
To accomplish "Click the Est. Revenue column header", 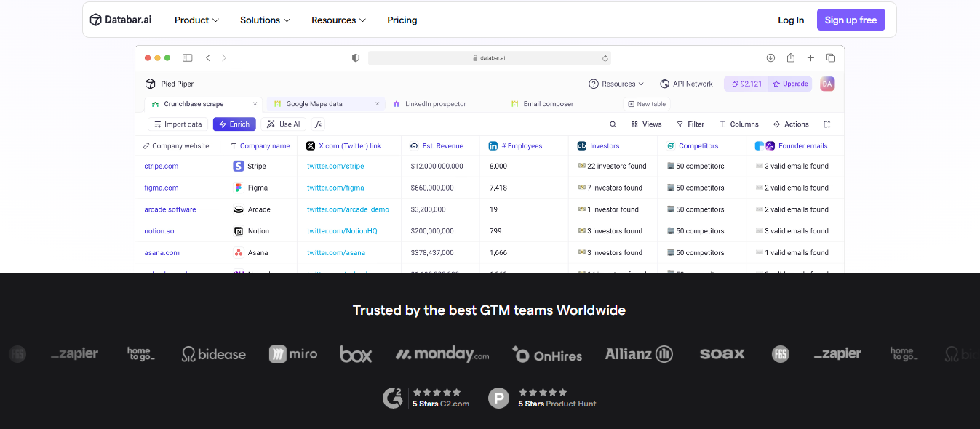I will tap(437, 146).
